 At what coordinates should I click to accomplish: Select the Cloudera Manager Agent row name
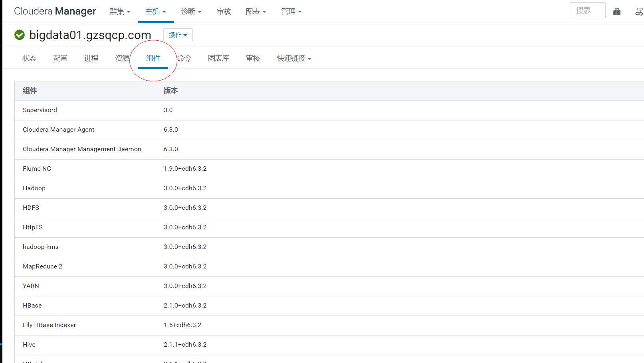pos(59,130)
